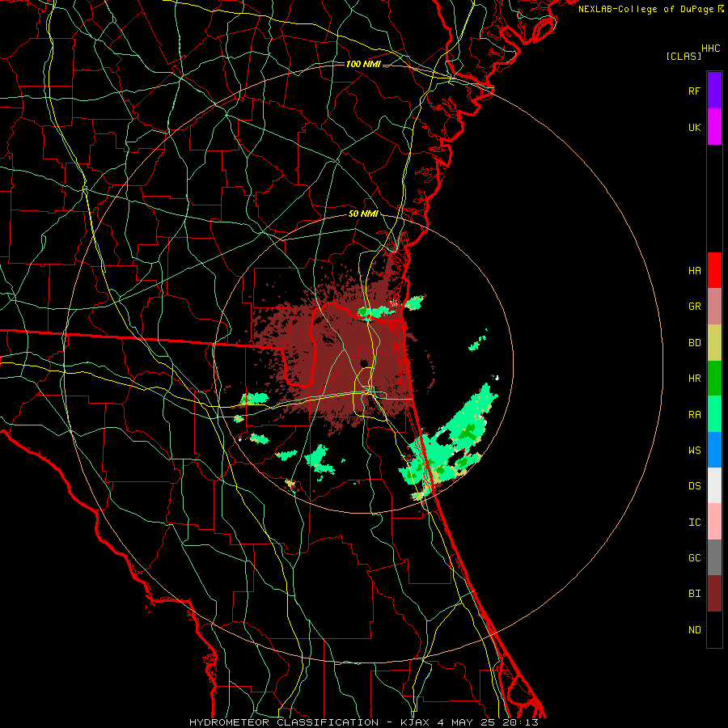
Task: Click the BD legend label
Action: pyautogui.click(x=695, y=343)
